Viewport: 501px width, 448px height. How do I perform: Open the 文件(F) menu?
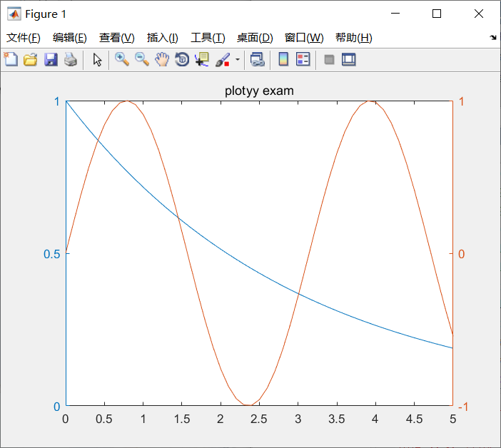coord(24,38)
